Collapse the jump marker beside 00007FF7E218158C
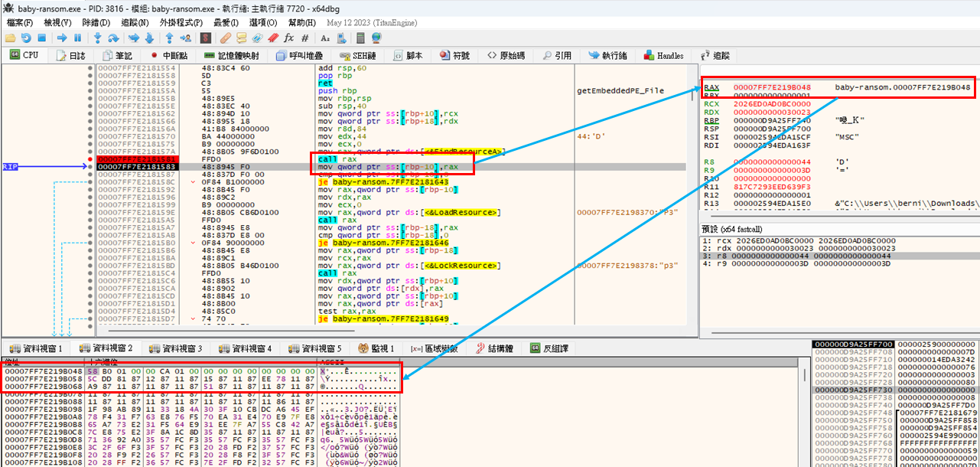 click(x=194, y=181)
